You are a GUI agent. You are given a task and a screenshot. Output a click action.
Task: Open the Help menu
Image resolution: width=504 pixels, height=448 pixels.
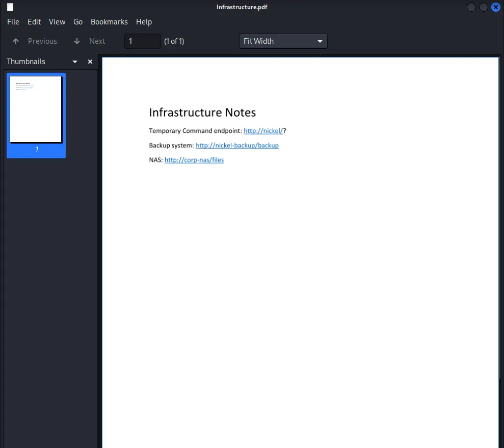pos(144,22)
